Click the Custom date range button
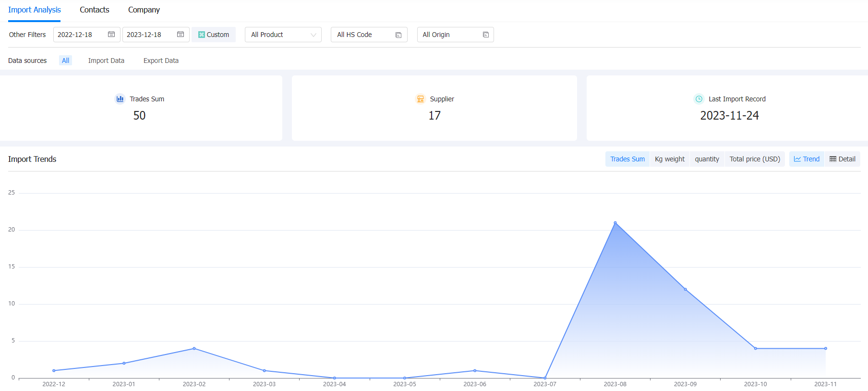 point(214,35)
